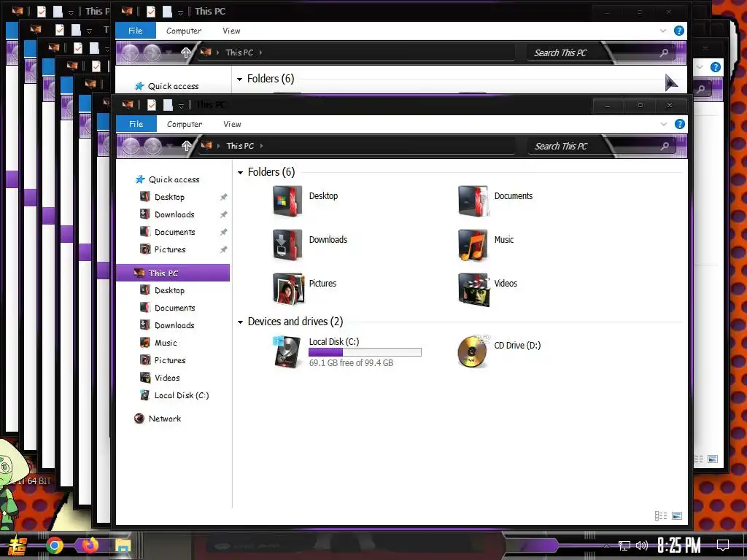Switch to Details view in front window status bar
Image resolution: width=747 pixels, height=560 pixels.
[x=661, y=516]
